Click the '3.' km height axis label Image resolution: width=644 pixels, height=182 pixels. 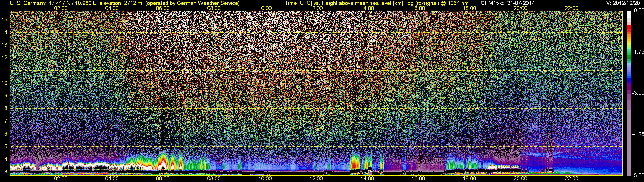[x=6, y=172]
